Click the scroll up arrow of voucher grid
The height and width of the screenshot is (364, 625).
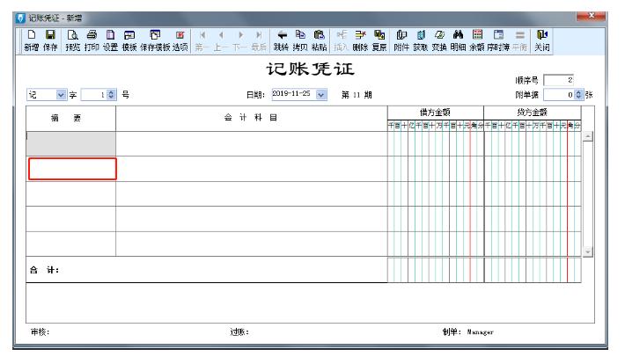pos(587,136)
